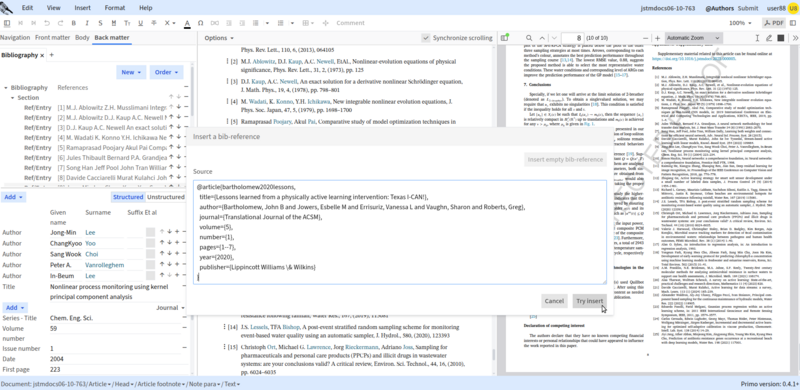Open the 100% zoom dropdown
Viewport: 800px width, 390px height.
coord(740,23)
